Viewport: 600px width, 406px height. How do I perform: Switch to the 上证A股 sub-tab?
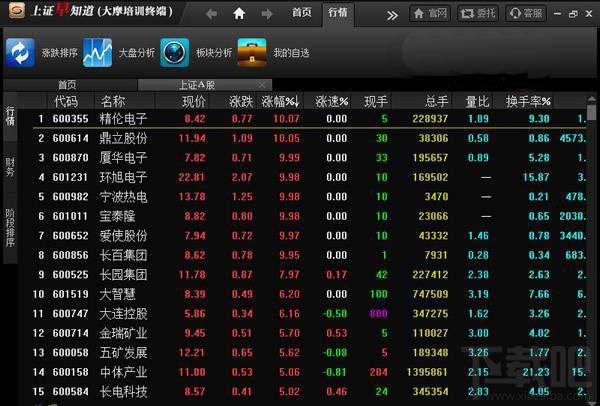pos(205,85)
